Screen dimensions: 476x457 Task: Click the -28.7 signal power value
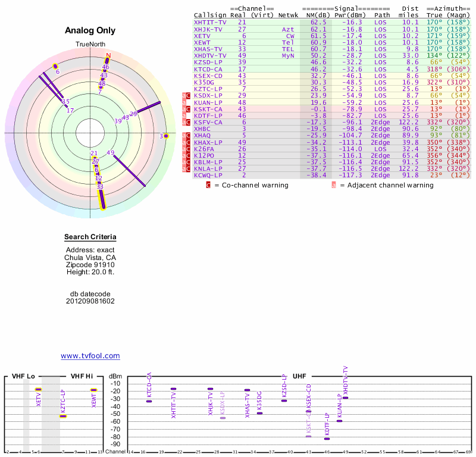point(352,55)
